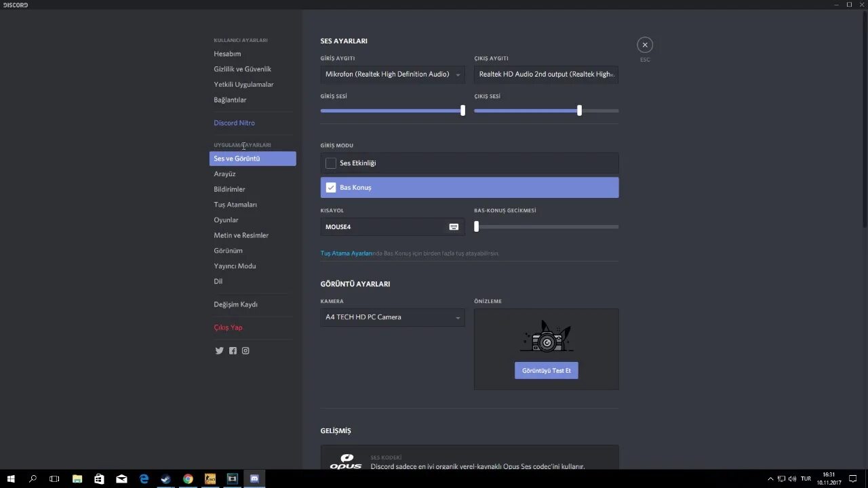
Task: Open network status in system tray
Action: pyautogui.click(x=781, y=479)
